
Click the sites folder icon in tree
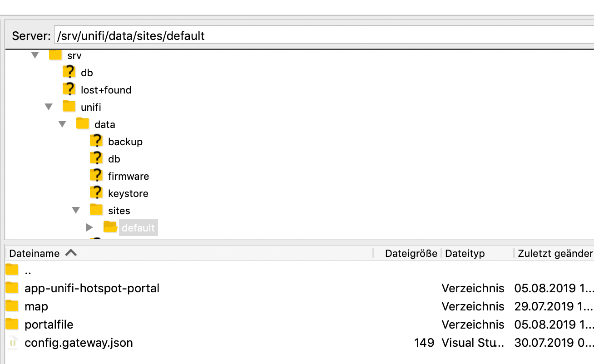[x=96, y=210]
